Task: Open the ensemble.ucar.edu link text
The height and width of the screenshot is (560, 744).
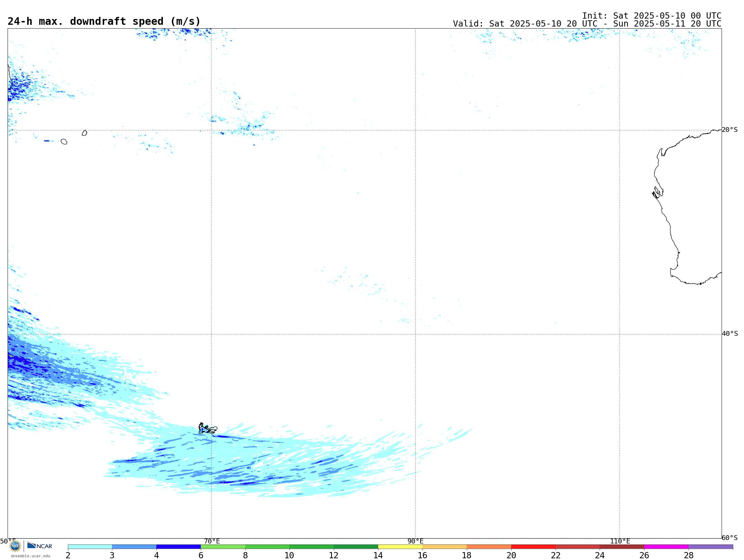Action: (31, 556)
